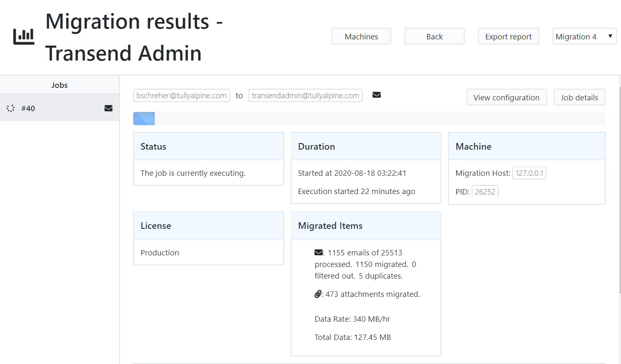Click the destination address transendadmin@tullyalpine.com
This screenshot has width=621, height=364.
pyautogui.click(x=305, y=95)
